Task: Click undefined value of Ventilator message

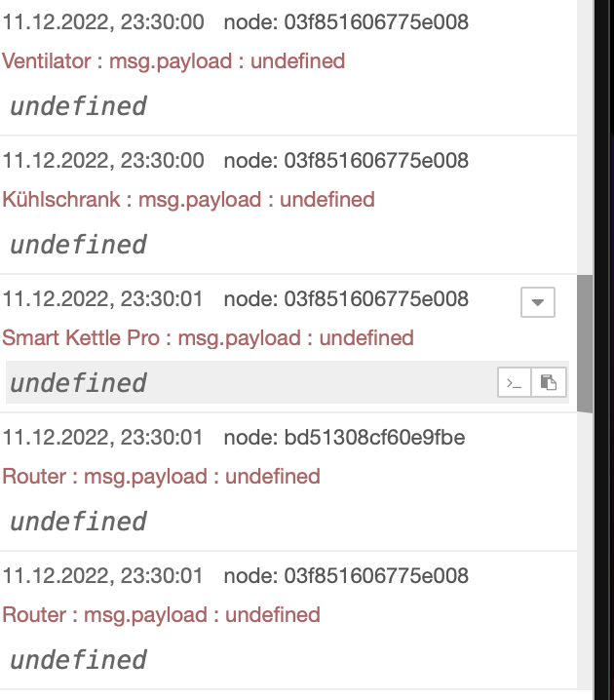Action: click(x=78, y=105)
